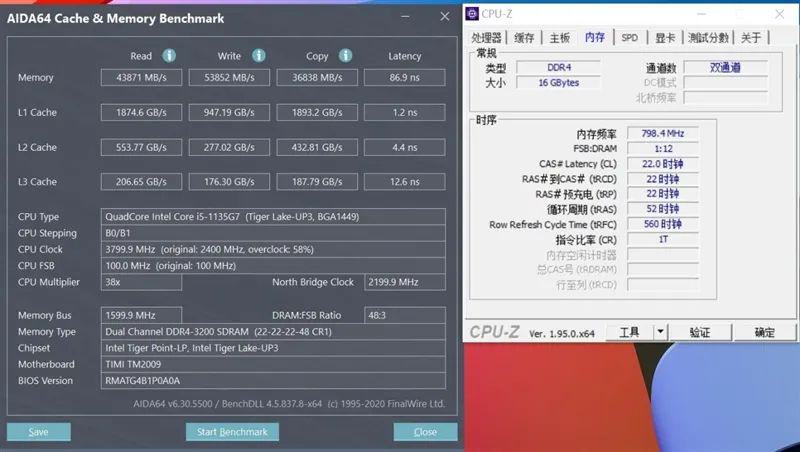Click L1 Cache Latency value 1.2 ns
This screenshot has height=452, width=800.
coord(405,112)
